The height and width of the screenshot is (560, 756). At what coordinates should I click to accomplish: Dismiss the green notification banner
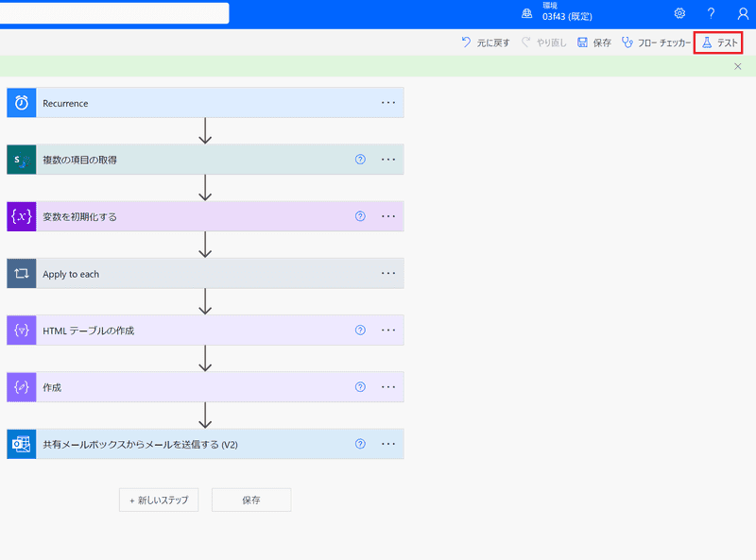click(x=738, y=67)
